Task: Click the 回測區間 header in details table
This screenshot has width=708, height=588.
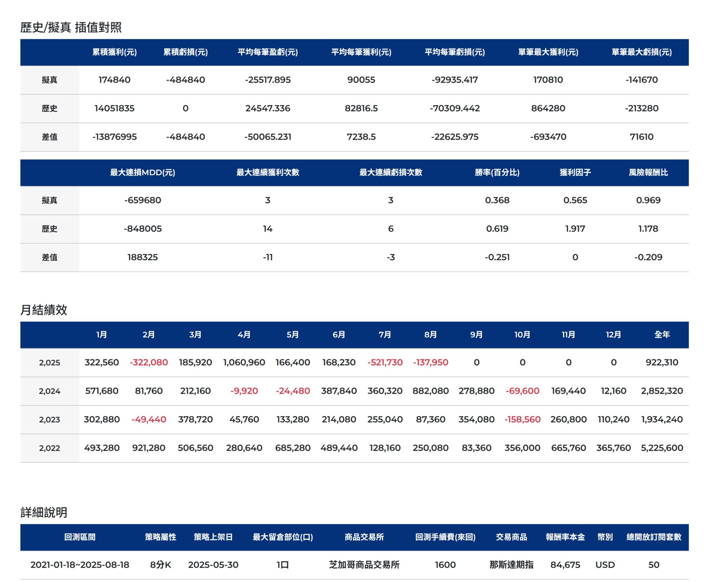Action: pos(80,537)
